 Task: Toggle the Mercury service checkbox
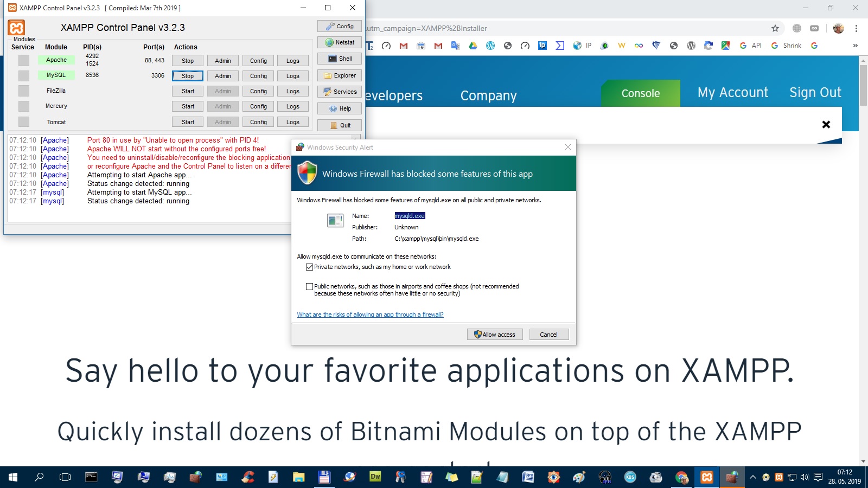click(24, 106)
